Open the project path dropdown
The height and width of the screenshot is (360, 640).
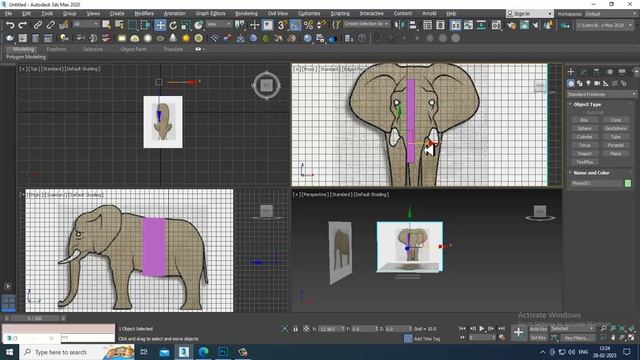click(604, 25)
